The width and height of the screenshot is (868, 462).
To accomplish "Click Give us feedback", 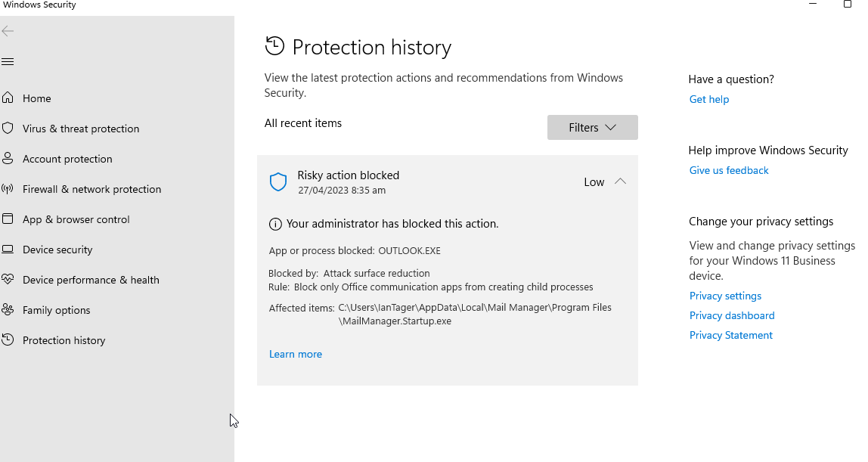I will tap(728, 170).
